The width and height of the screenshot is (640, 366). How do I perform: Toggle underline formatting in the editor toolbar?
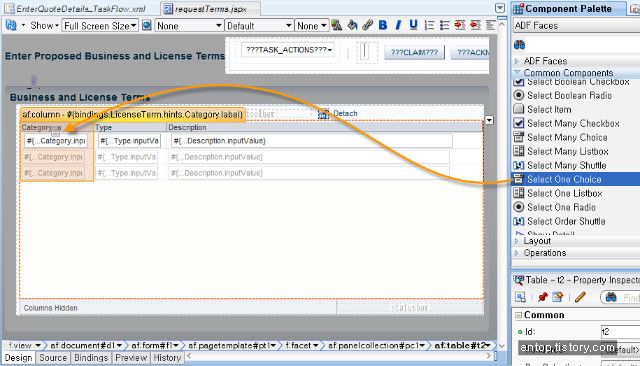413,25
